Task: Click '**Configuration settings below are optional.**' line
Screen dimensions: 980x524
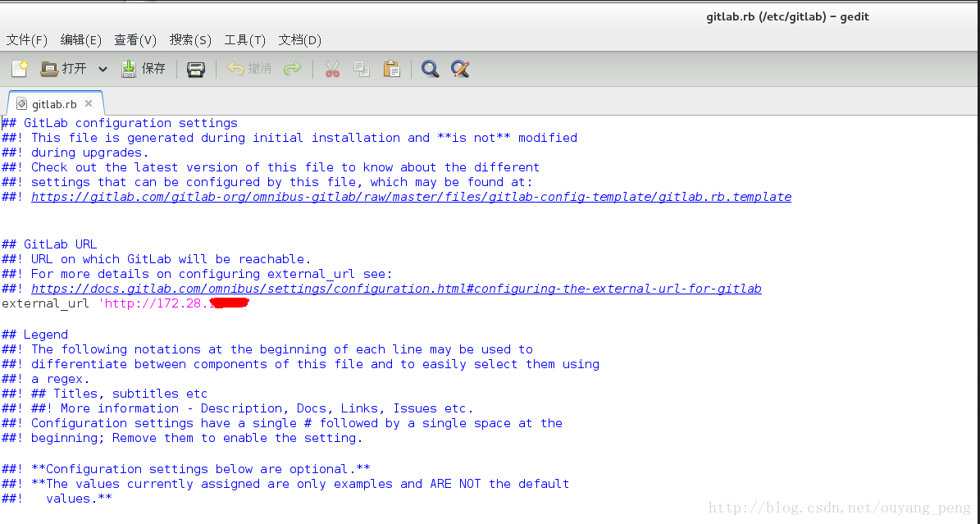Action: (186, 470)
